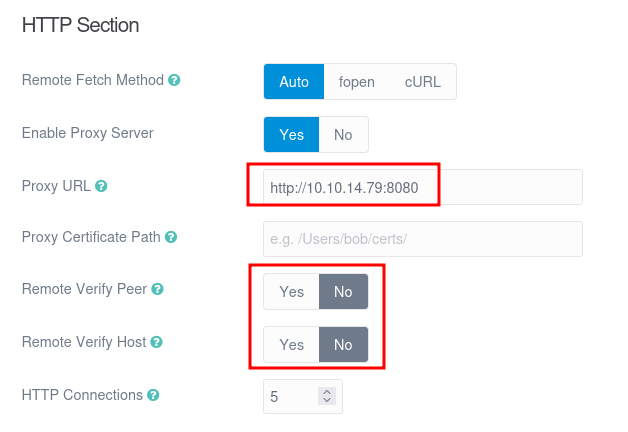Image resolution: width=628 pixels, height=432 pixels.
Task: Decrease HTTP Connections with down arrow
Action: 326,401
